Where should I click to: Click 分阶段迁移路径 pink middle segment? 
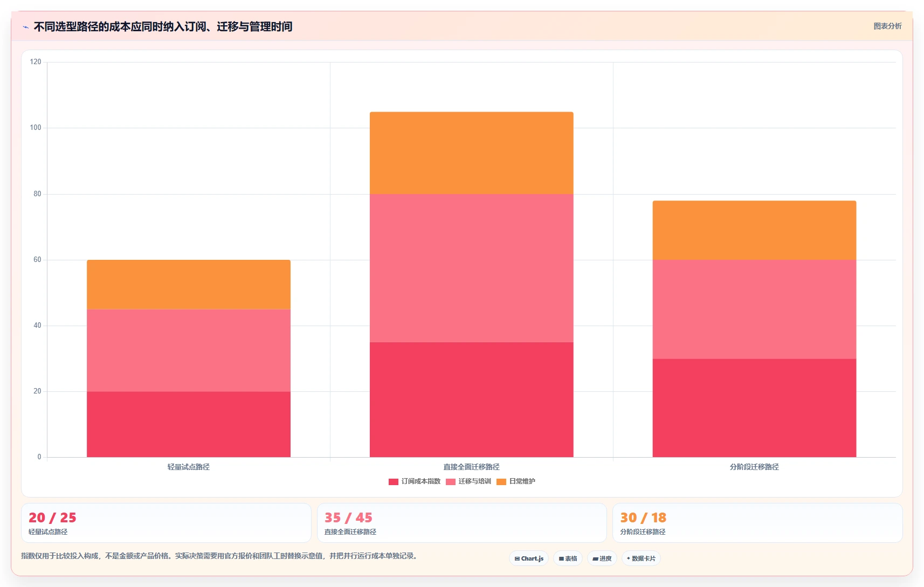point(754,309)
